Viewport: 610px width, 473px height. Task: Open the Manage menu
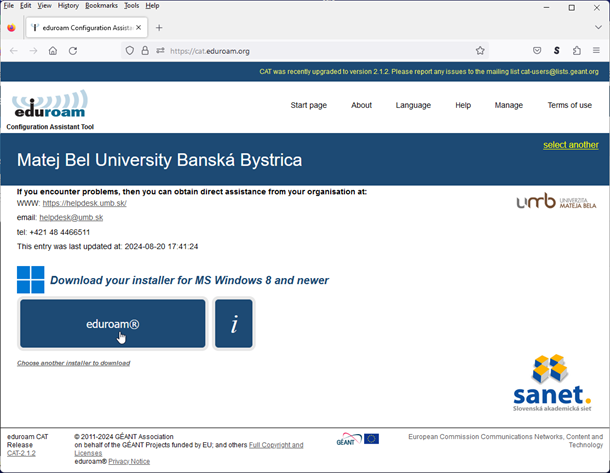[x=508, y=105]
